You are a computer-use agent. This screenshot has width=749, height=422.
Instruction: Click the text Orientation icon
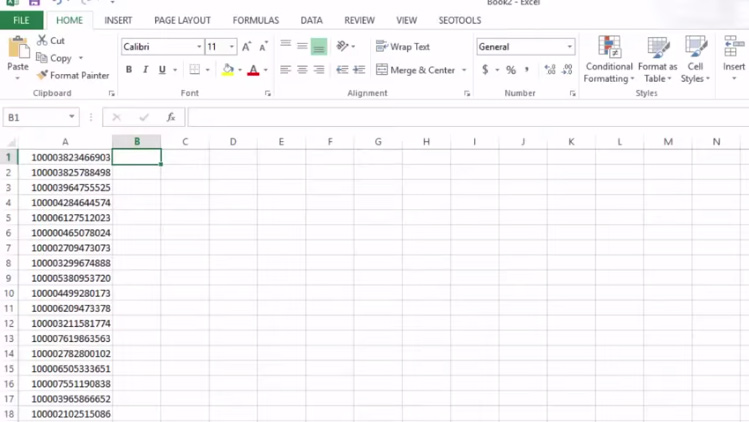(342, 46)
